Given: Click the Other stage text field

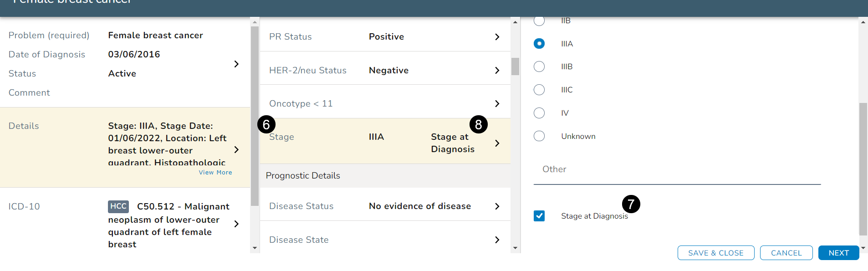Looking at the screenshot, I should 677,170.
